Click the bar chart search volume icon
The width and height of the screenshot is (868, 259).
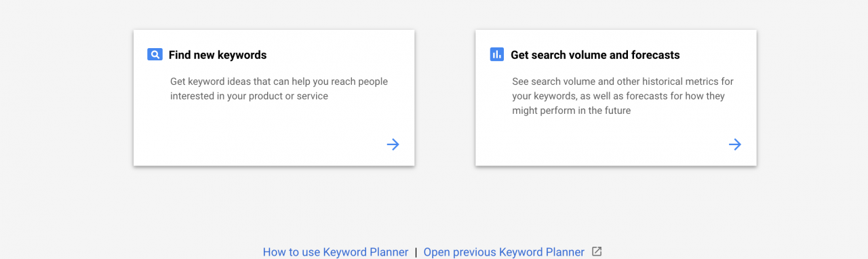(x=496, y=55)
